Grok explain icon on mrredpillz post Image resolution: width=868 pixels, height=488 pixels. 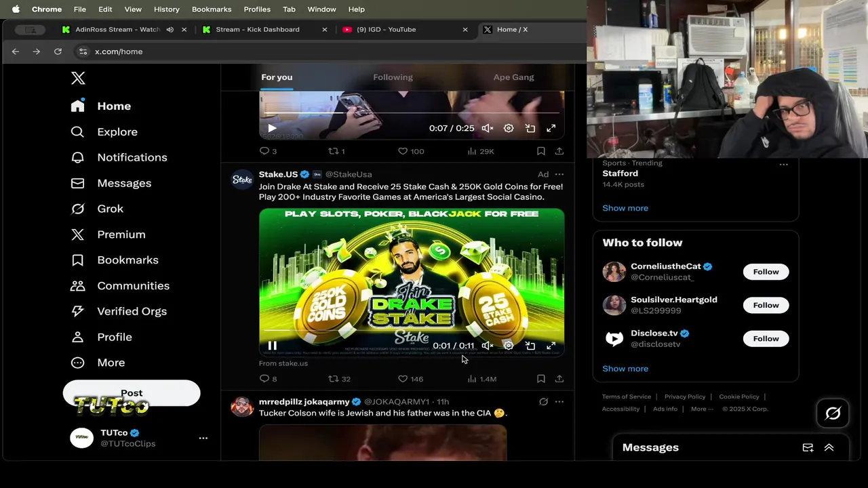click(x=543, y=402)
